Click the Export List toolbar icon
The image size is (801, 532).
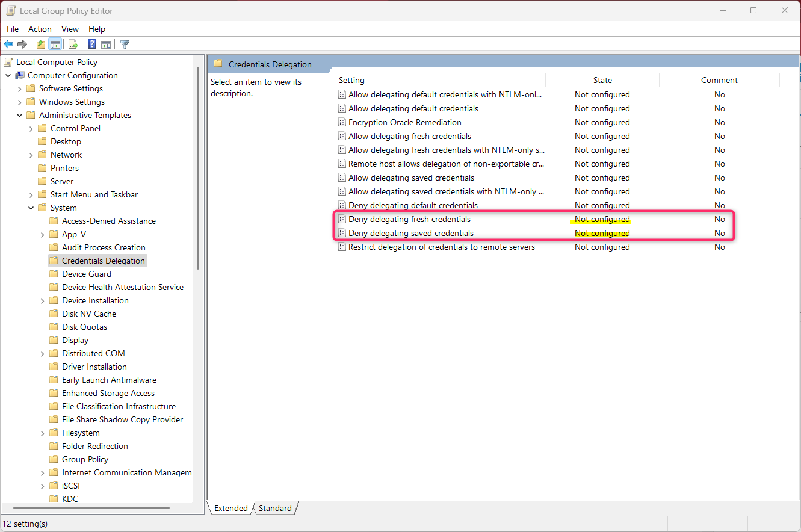click(x=73, y=43)
